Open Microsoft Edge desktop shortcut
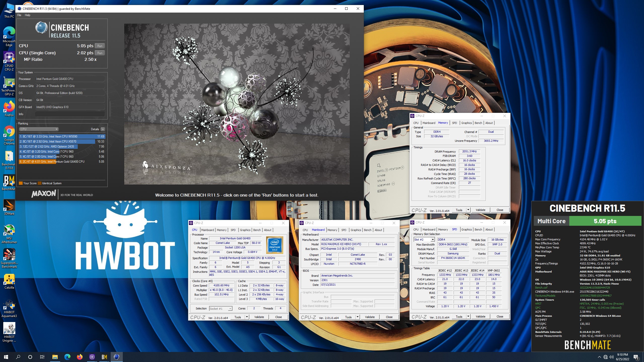The image size is (644, 362). tap(9, 37)
